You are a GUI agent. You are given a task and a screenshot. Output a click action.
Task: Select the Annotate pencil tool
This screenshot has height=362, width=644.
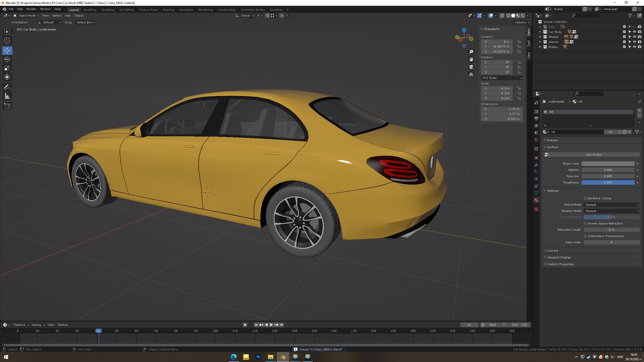[x=7, y=87]
